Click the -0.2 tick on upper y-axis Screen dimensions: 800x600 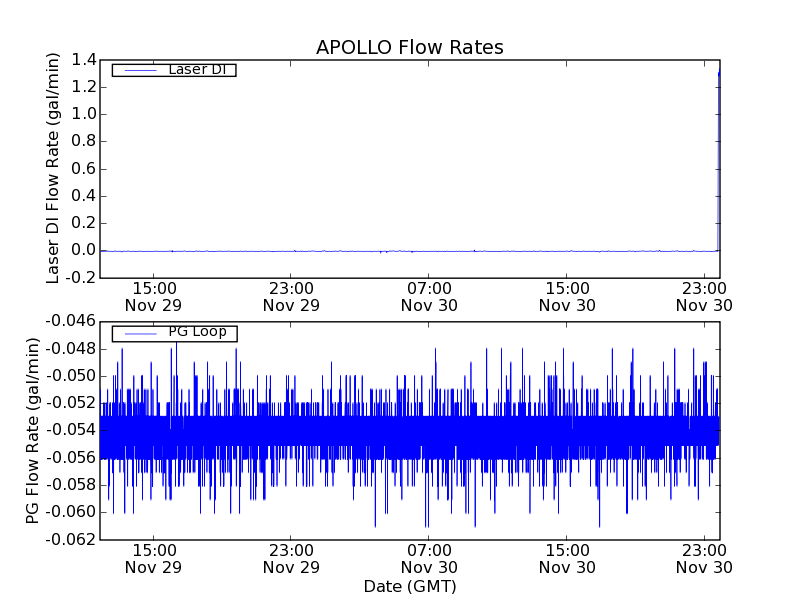coord(81,277)
